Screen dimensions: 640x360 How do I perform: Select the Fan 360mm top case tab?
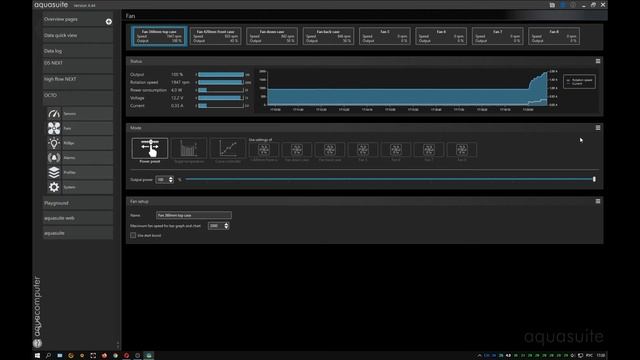pos(159,36)
